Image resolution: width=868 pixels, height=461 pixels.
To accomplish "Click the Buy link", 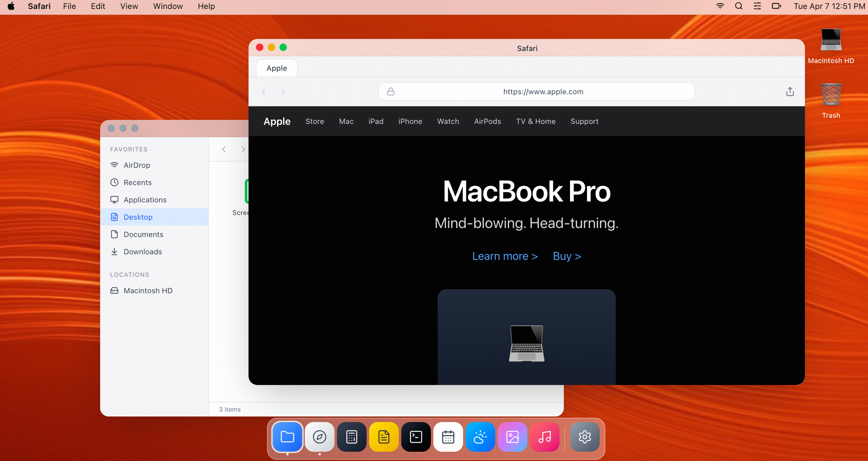I will pyautogui.click(x=567, y=256).
